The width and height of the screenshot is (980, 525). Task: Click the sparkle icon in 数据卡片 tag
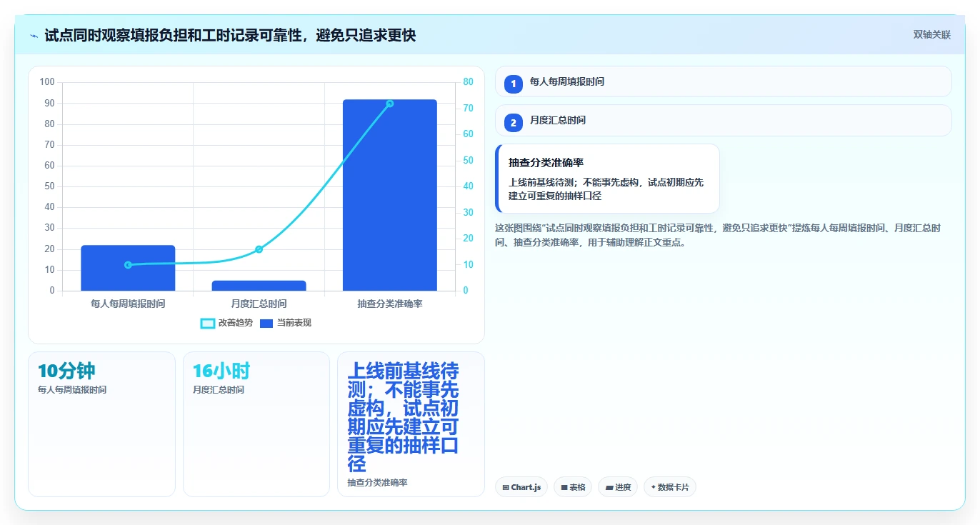point(654,488)
